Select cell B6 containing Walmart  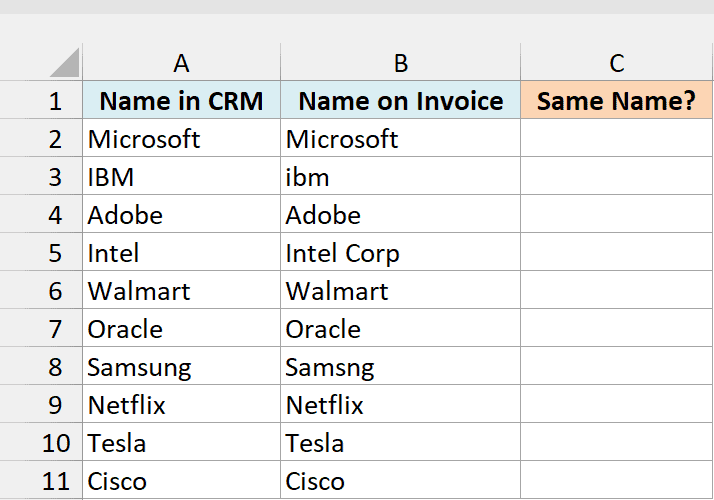click(x=401, y=291)
